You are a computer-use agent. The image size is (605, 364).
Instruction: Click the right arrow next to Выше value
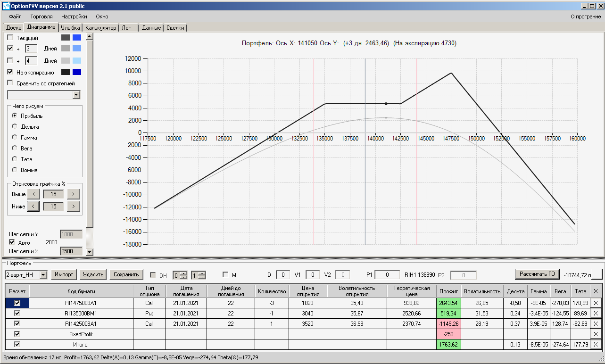[73, 194]
